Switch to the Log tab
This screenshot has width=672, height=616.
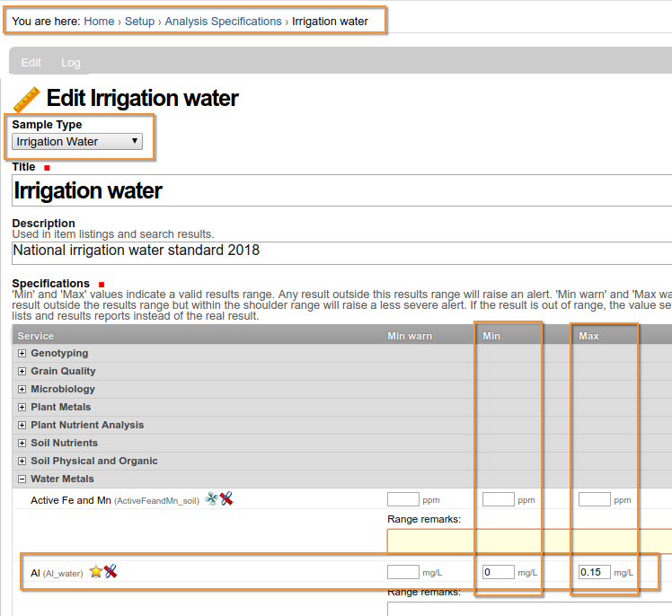coord(71,62)
